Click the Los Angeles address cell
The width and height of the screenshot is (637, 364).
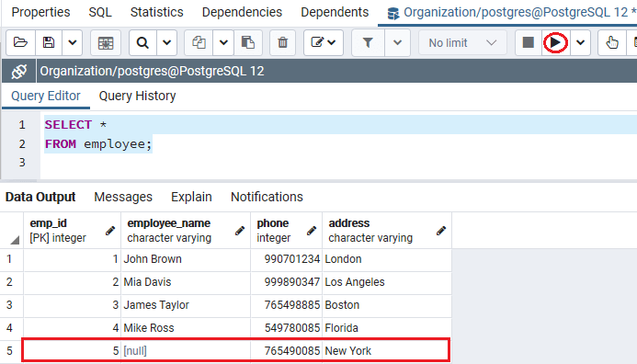(x=387, y=282)
